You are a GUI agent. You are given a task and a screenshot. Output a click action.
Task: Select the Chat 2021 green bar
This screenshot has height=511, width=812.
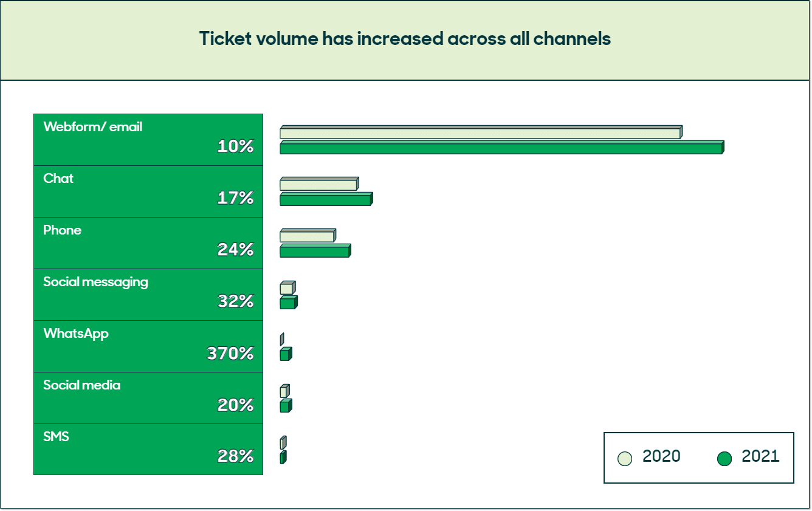[325, 200]
